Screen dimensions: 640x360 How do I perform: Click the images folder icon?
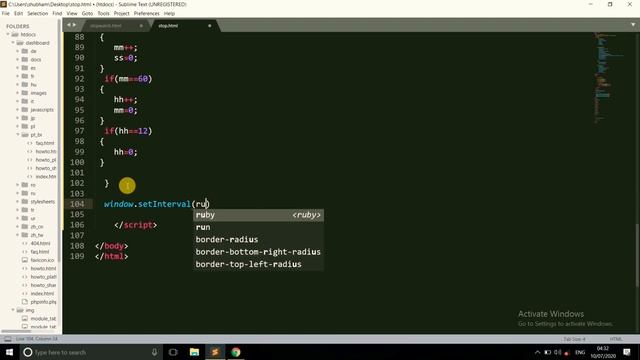pyautogui.click(x=25, y=93)
